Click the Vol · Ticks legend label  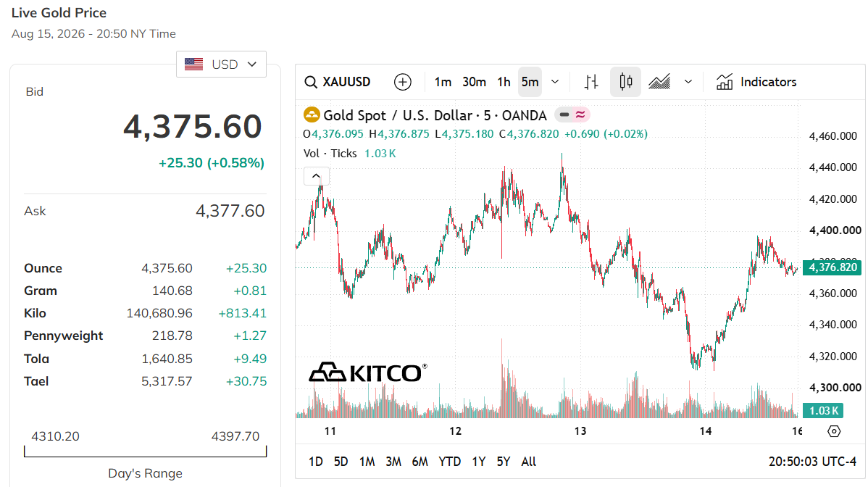(x=330, y=154)
